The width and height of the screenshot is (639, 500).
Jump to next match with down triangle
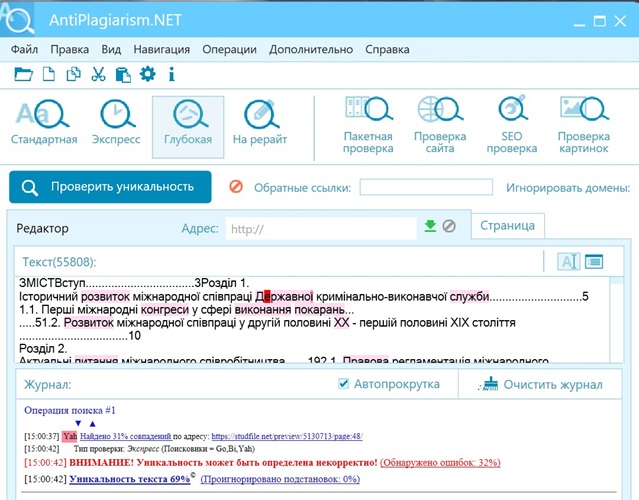coord(78,423)
